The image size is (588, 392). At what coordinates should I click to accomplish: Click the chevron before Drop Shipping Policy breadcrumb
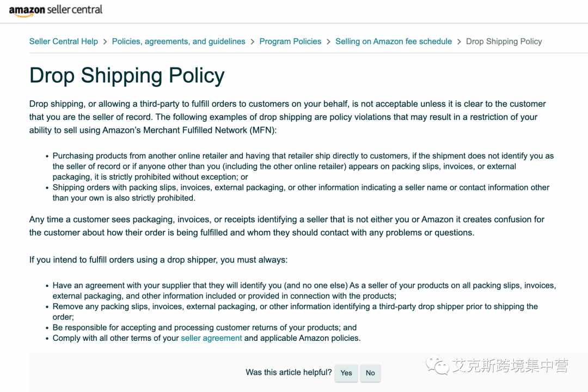[459, 41]
